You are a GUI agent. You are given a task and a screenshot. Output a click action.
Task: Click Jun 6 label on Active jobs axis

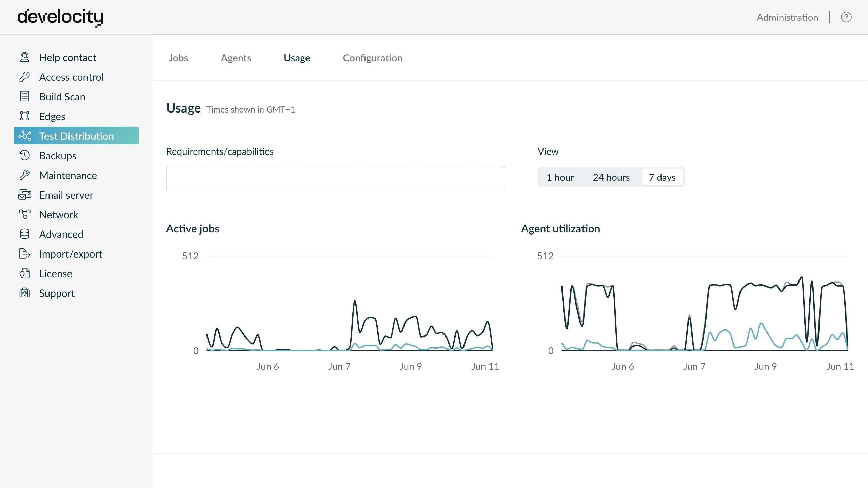268,366
